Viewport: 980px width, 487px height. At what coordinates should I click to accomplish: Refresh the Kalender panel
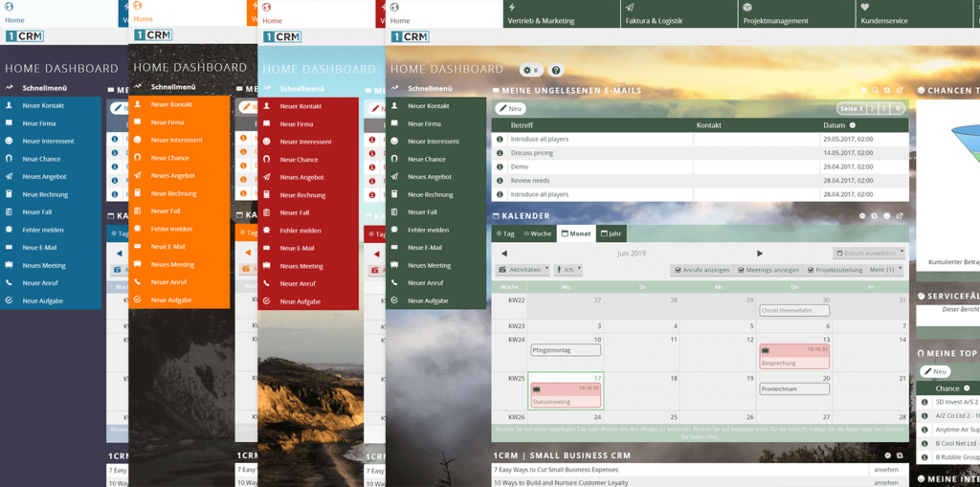point(875,215)
